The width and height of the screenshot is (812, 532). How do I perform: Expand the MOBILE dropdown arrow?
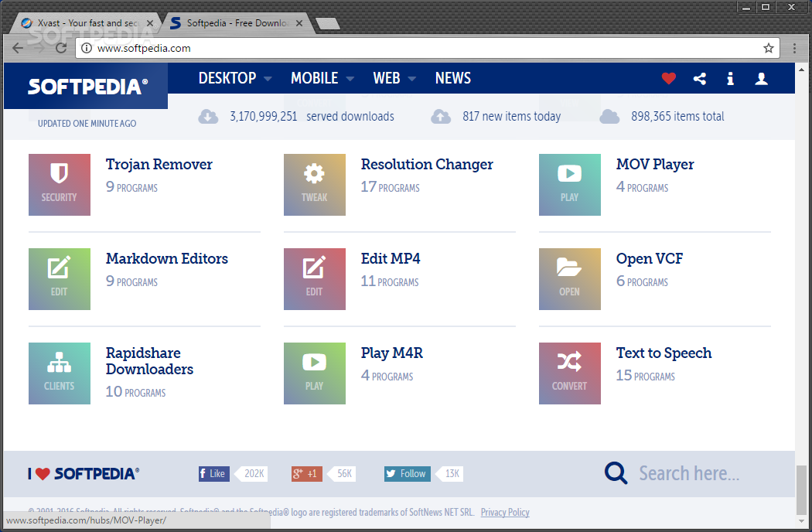pos(350,79)
